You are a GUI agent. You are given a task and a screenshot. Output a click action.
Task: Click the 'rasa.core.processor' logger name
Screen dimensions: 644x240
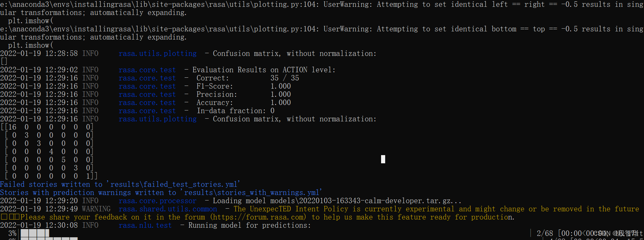[158, 201]
